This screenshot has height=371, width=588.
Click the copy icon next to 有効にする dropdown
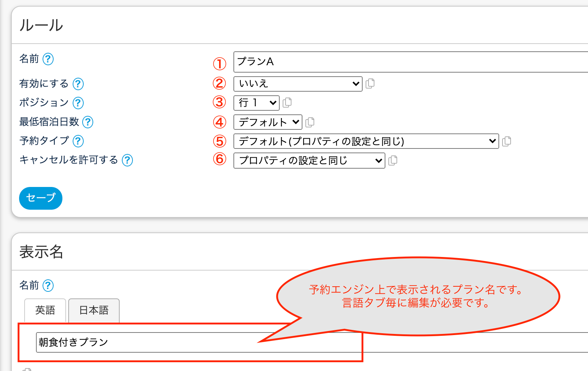(370, 84)
